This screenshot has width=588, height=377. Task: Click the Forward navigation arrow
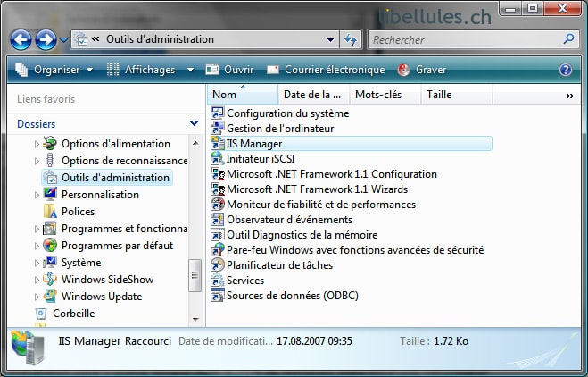coord(46,39)
